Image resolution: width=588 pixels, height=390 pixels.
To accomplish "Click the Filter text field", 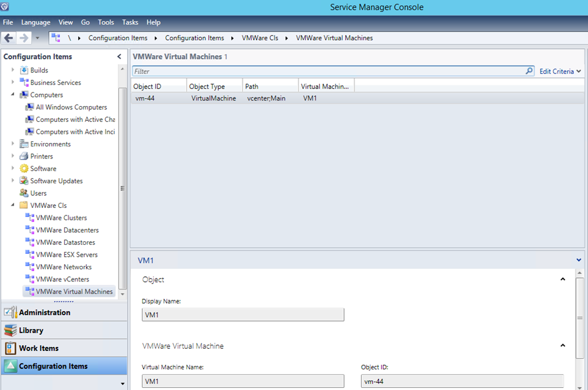I will pyautogui.click(x=327, y=71).
